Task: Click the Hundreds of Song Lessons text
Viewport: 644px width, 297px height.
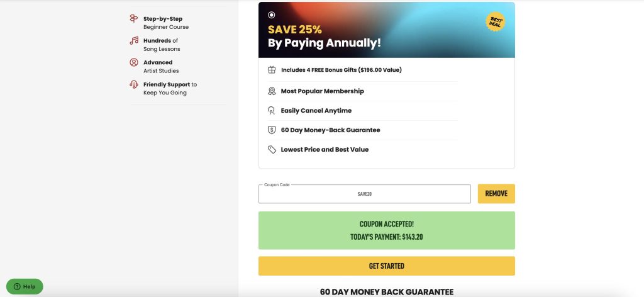Action: point(162,45)
